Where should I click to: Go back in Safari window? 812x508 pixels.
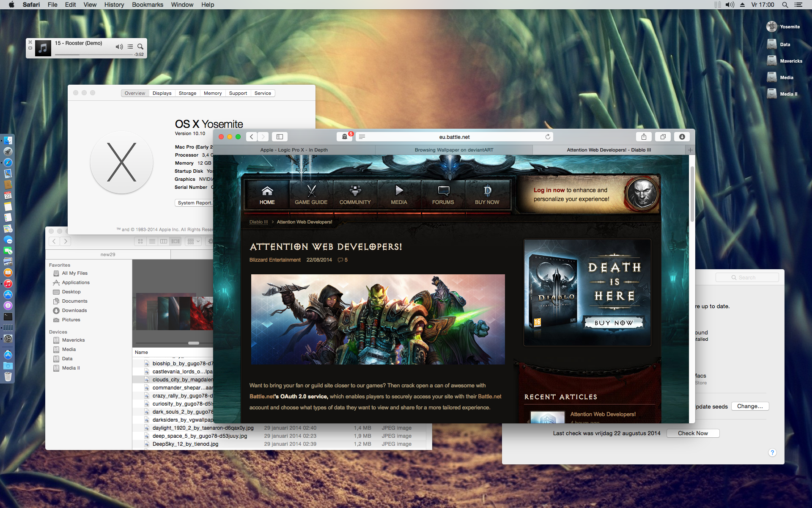point(252,137)
